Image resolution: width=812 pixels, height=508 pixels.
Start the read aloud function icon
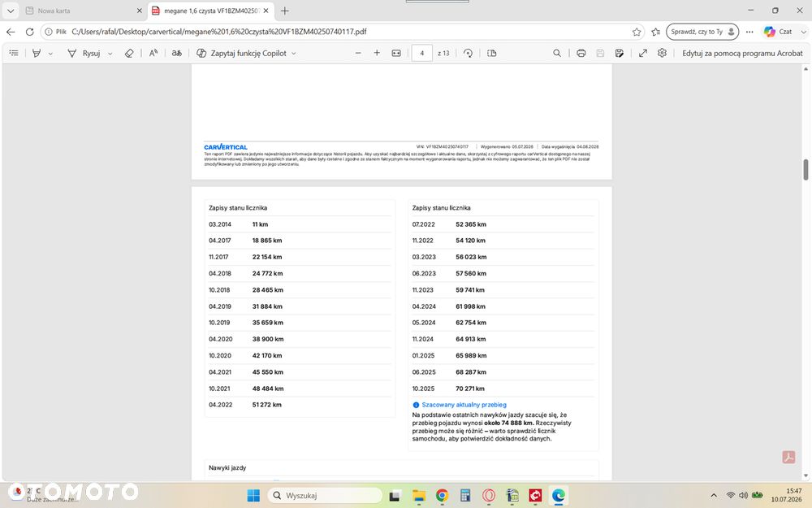tap(153, 53)
